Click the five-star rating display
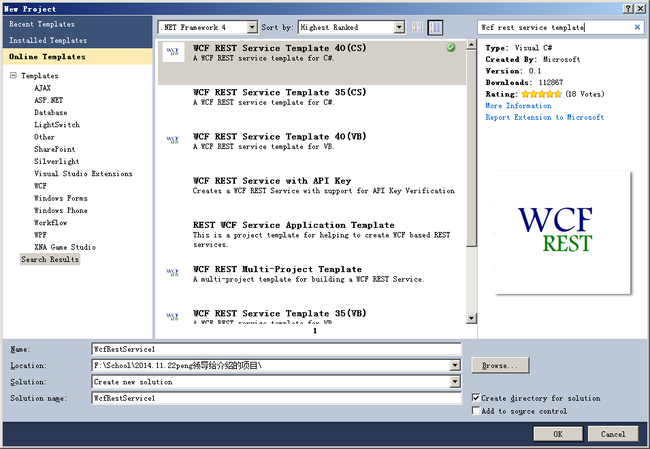 tap(541, 94)
